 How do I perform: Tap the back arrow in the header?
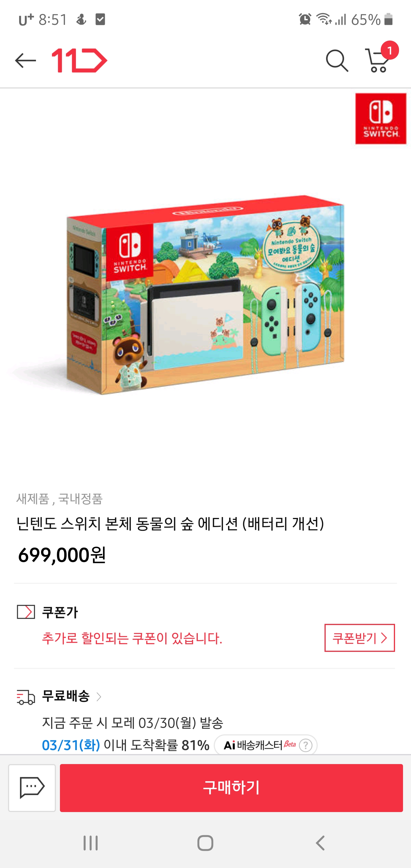pyautogui.click(x=26, y=61)
